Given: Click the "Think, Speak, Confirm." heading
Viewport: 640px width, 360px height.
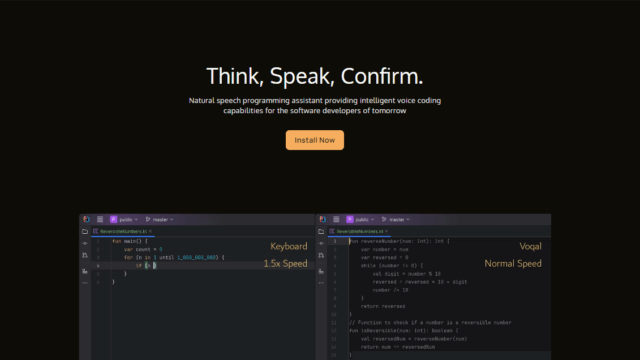Looking at the screenshot, I should (x=315, y=76).
